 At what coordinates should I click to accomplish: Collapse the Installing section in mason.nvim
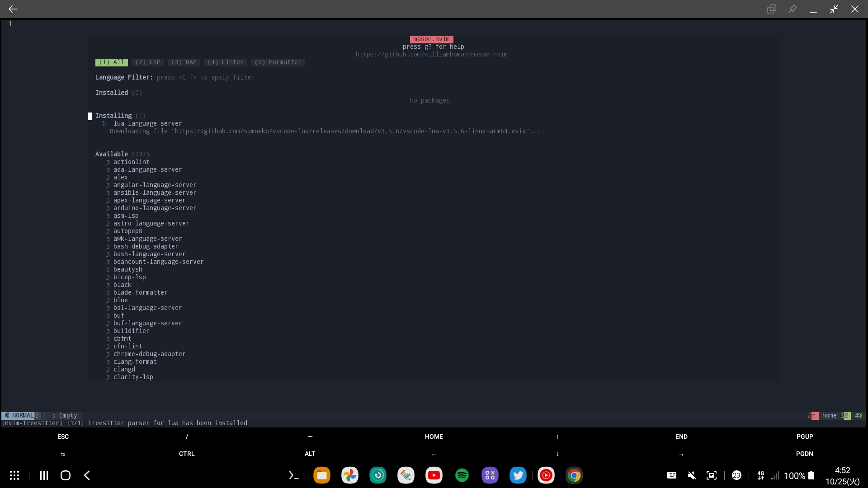tap(113, 116)
